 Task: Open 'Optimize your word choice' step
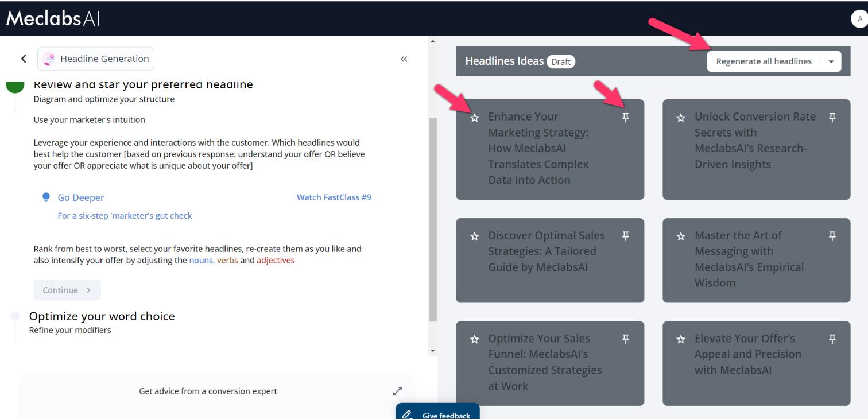(x=102, y=316)
